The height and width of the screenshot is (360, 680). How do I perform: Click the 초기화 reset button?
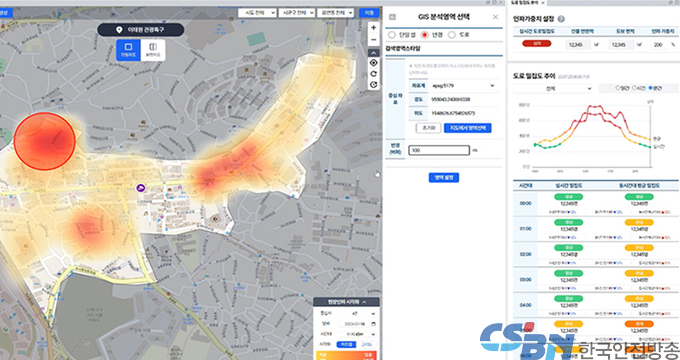pos(428,128)
